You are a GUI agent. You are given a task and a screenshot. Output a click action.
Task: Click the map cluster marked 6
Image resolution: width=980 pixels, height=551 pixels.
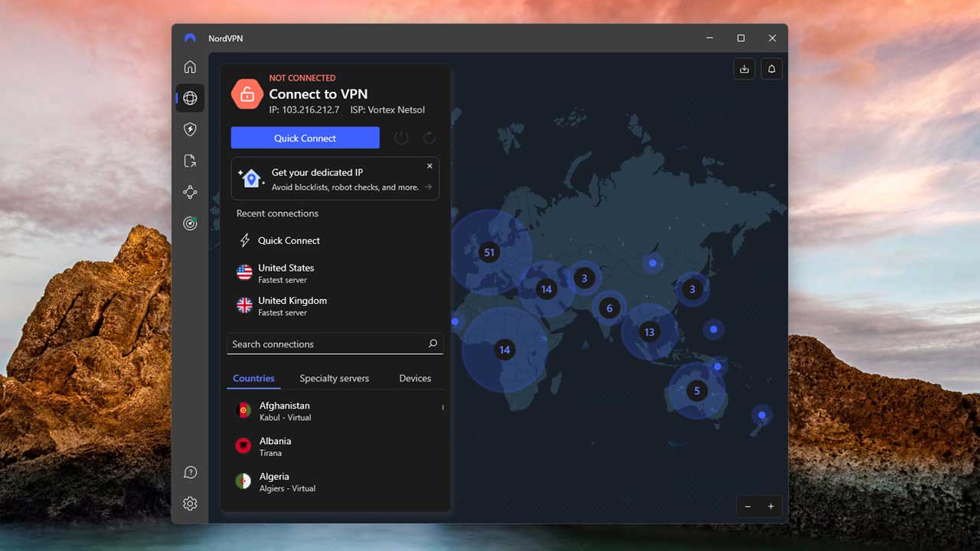(609, 308)
